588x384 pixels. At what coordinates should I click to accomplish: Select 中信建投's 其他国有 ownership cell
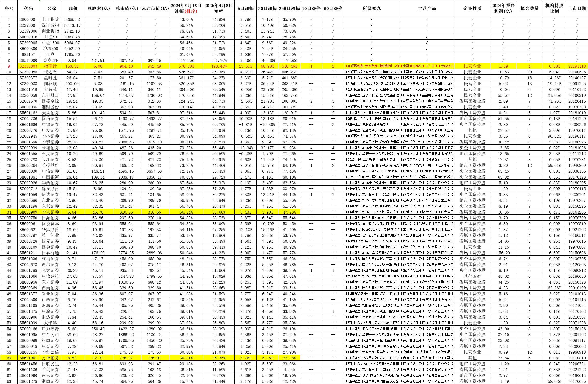(472, 276)
